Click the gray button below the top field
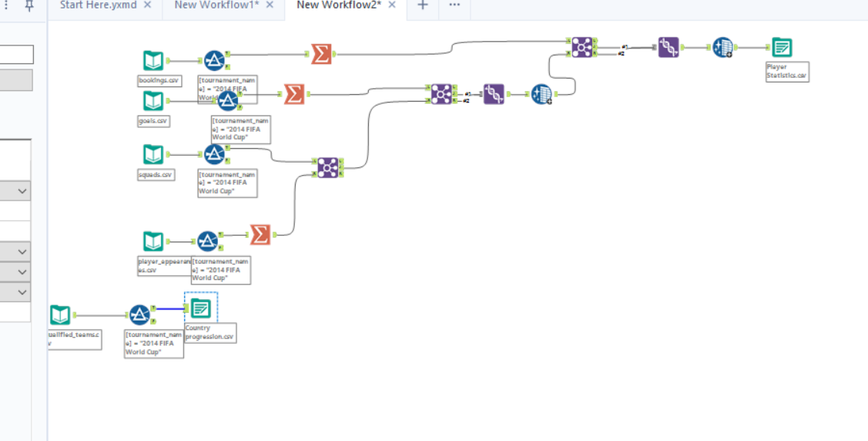 coord(16,79)
